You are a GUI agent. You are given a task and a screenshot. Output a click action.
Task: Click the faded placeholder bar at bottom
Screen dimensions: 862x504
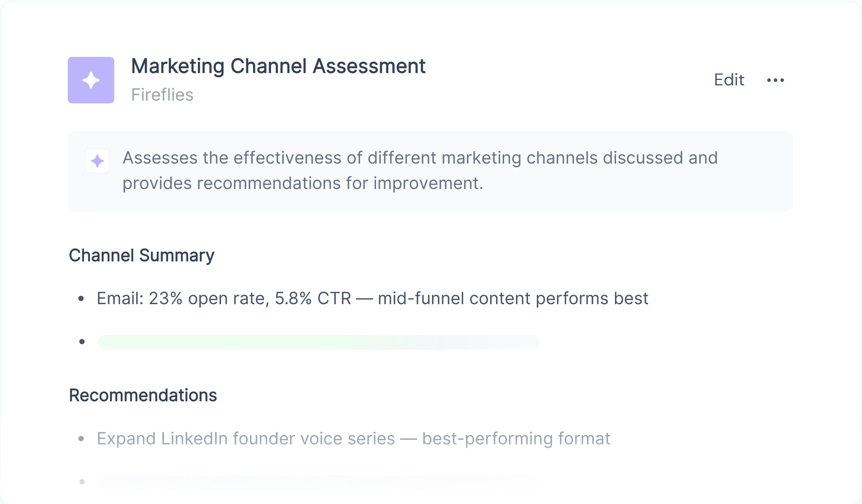[x=319, y=482]
